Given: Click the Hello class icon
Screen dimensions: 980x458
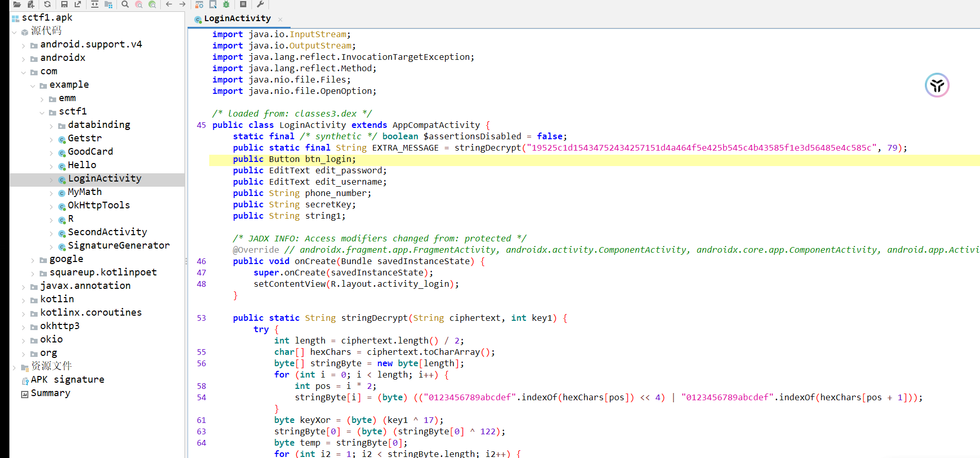Looking at the screenshot, I should click(x=62, y=166).
